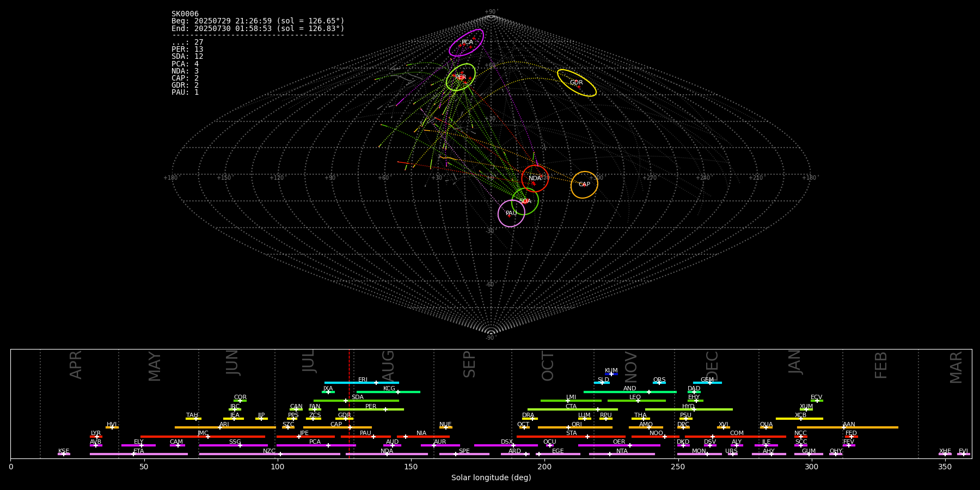
Task: Click the blue KUM shower bar in timeline
Action: [611, 374]
